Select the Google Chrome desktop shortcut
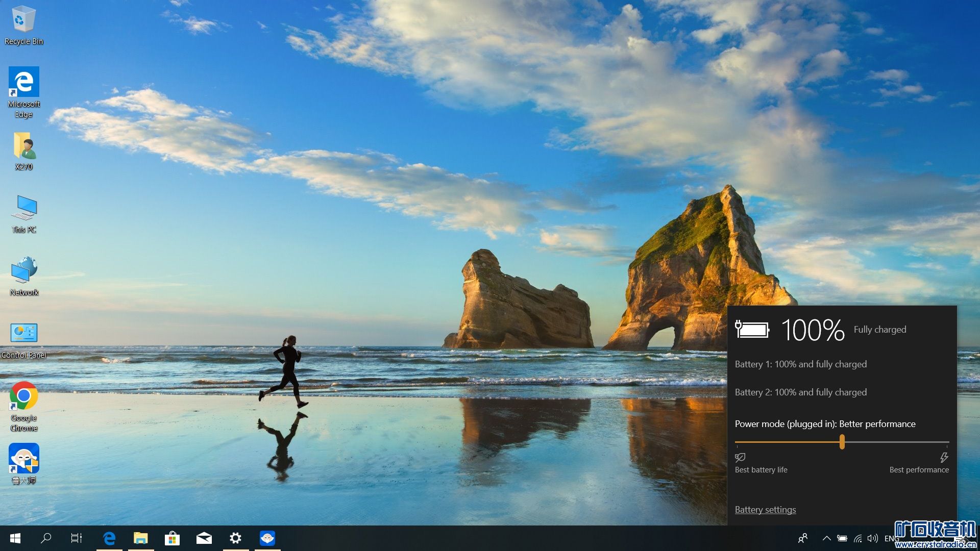Viewport: 980px width, 551px height. coord(23,407)
